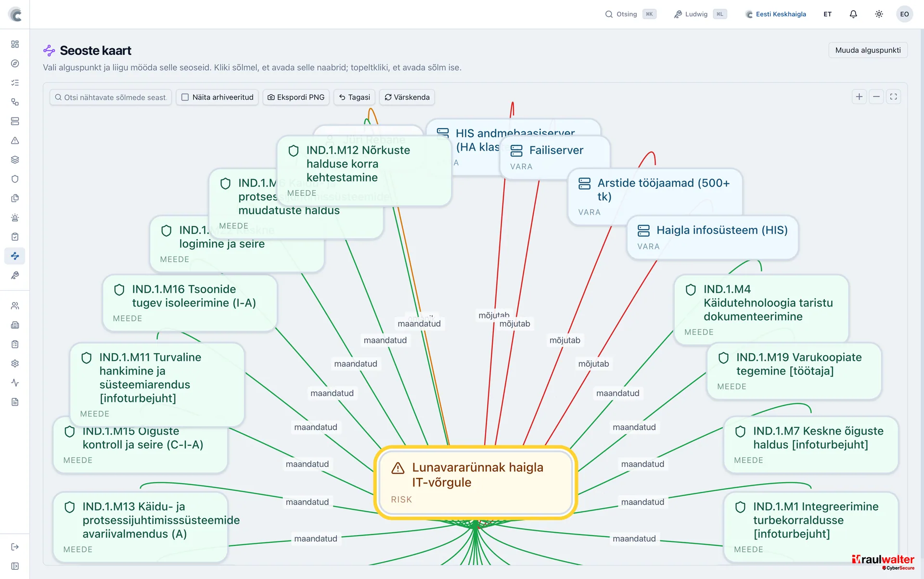Open the settings gear in sidebar

click(x=15, y=363)
